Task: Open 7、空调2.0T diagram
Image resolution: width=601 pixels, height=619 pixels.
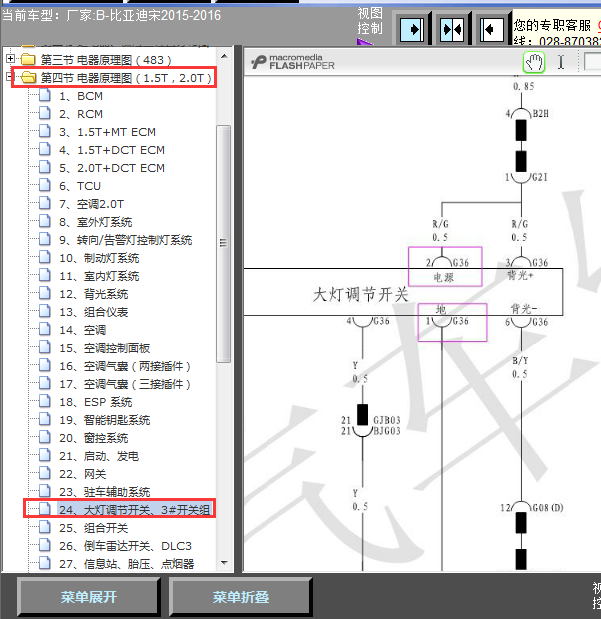Action: [91, 204]
